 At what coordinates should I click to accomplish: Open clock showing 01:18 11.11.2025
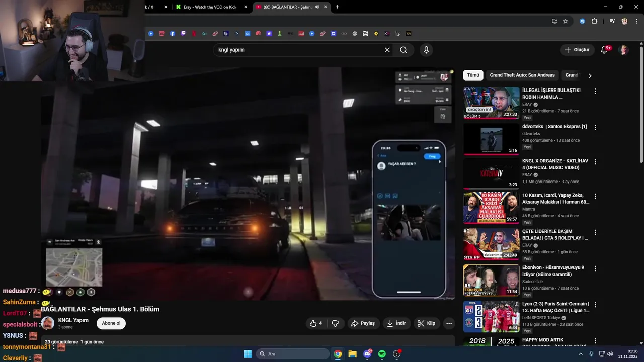pos(628,353)
